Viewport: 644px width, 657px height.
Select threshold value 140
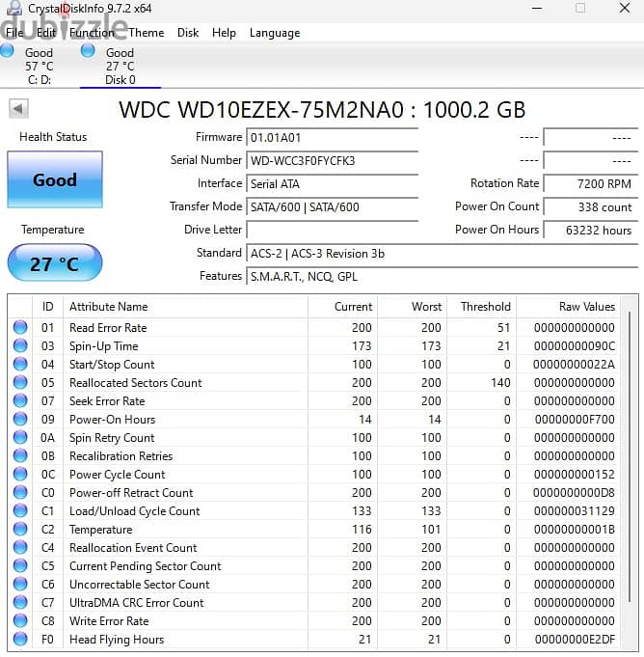(x=500, y=383)
